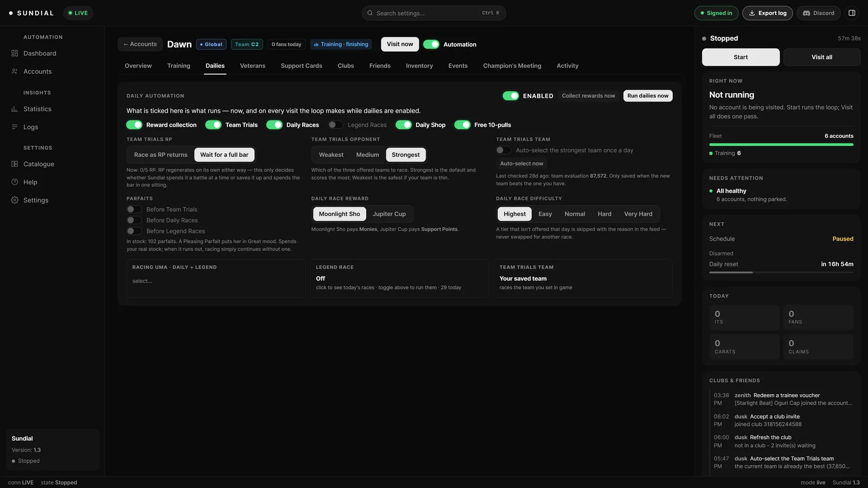Switch to the Veterans tab
This screenshot has height=488, width=868.
(x=253, y=66)
